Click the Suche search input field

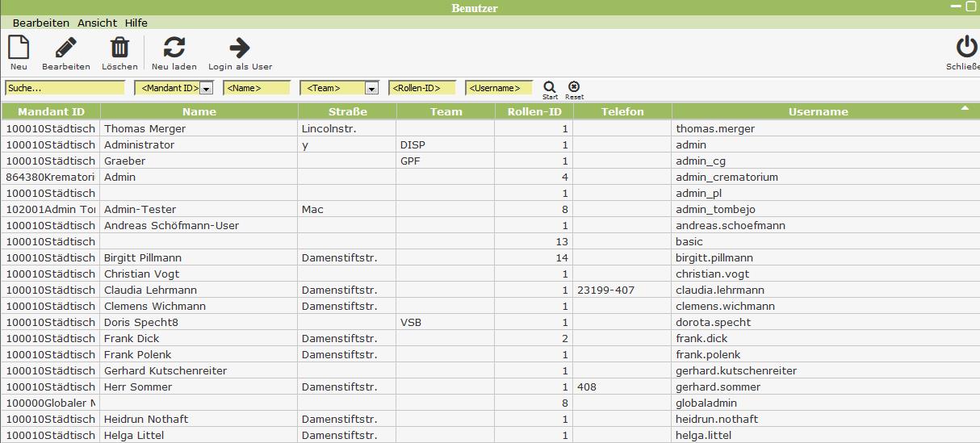point(65,88)
